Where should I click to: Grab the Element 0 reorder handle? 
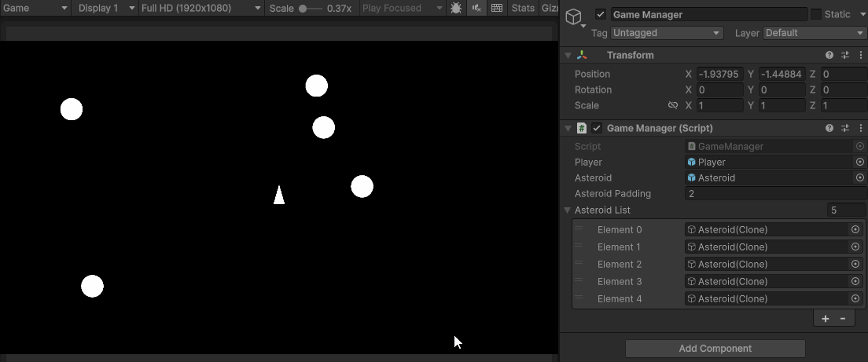click(x=579, y=229)
